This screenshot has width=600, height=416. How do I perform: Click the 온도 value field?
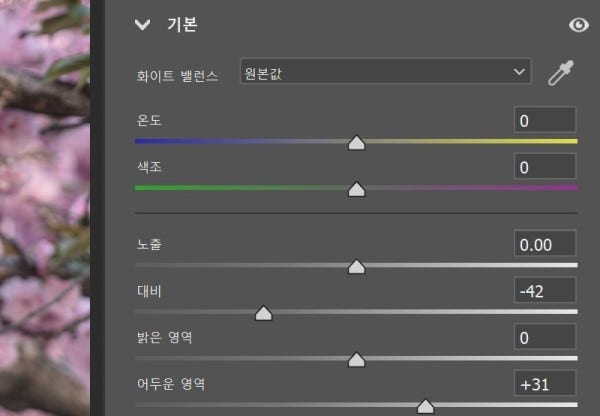coord(545,122)
